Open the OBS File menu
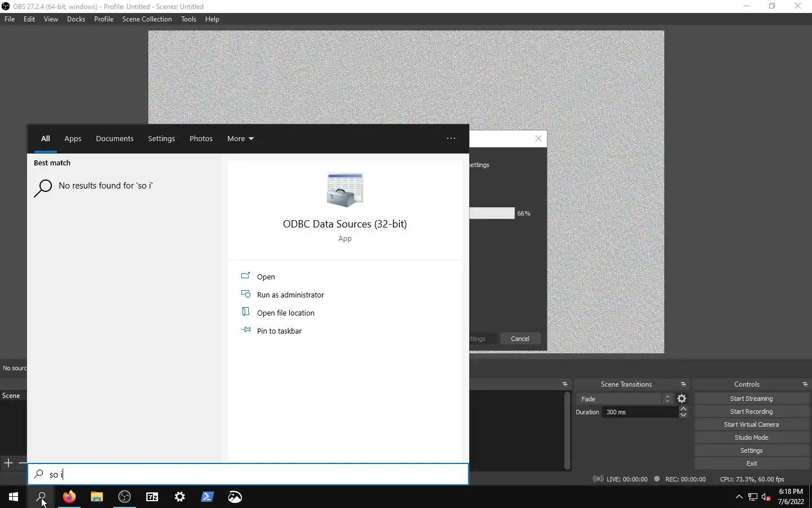The image size is (812, 508). pos(10,19)
